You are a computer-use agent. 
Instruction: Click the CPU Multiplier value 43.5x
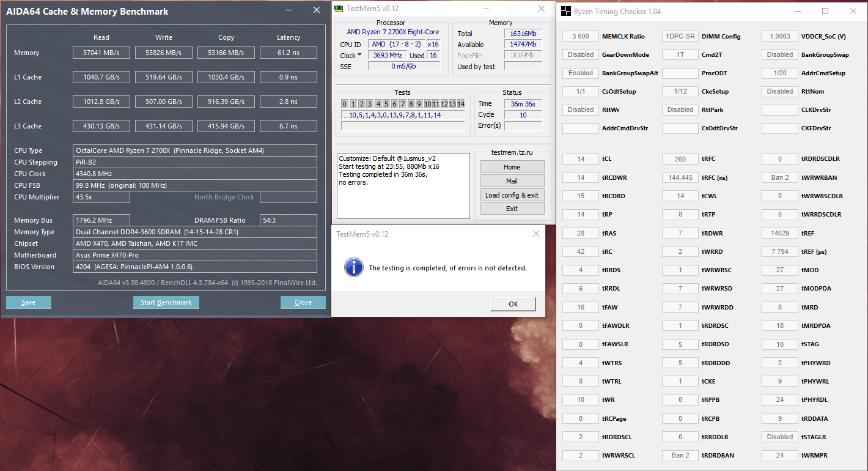pos(101,197)
